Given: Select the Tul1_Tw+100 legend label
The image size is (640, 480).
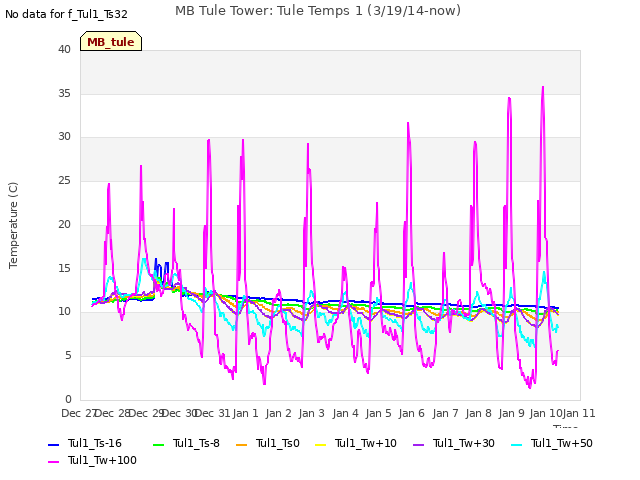Looking at the screenshot, I should (x=102, y=461).
